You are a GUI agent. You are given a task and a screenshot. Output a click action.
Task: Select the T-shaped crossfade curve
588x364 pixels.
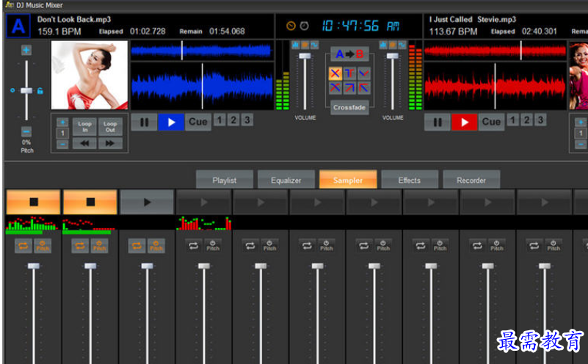(349, 73)
